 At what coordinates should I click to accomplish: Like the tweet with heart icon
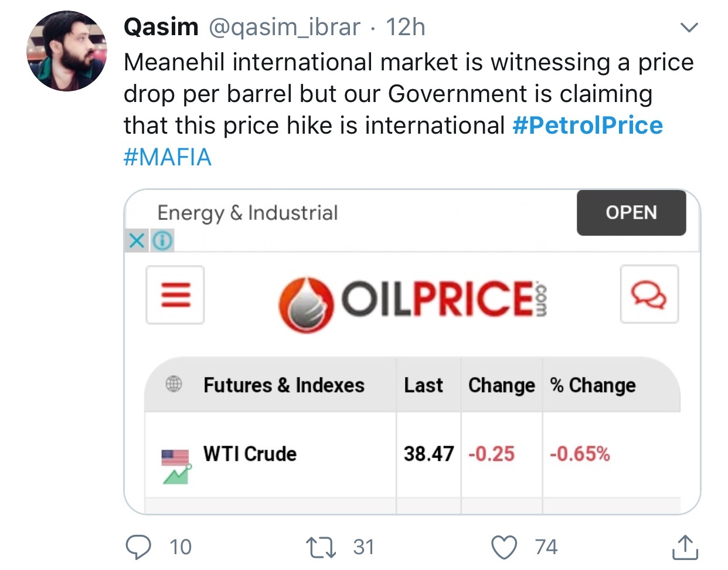coord(504,547)
